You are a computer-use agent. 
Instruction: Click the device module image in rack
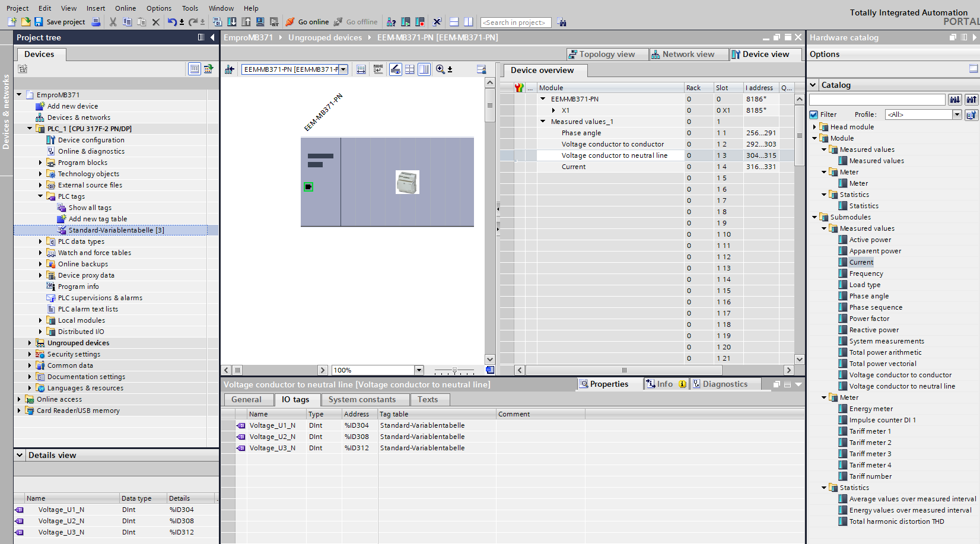(407, 182)
